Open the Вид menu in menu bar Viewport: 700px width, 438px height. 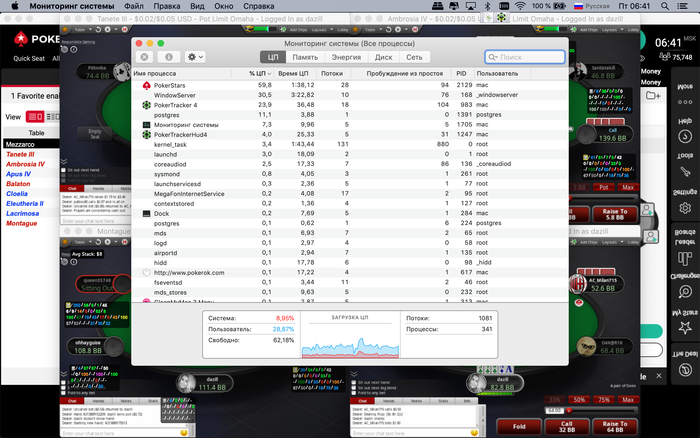pyautogui.click(x=197, y=6)
